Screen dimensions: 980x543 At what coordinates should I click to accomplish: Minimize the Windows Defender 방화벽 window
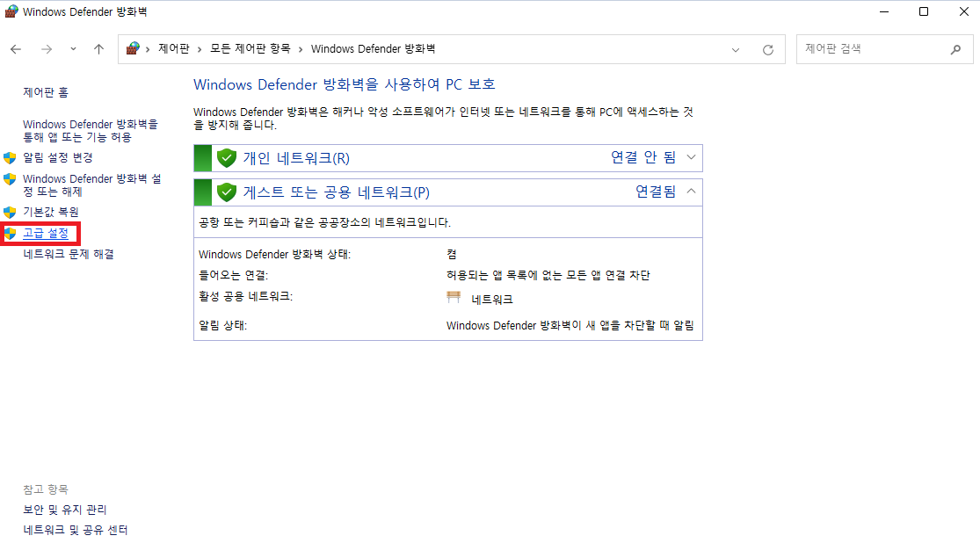tap(883, 12)
